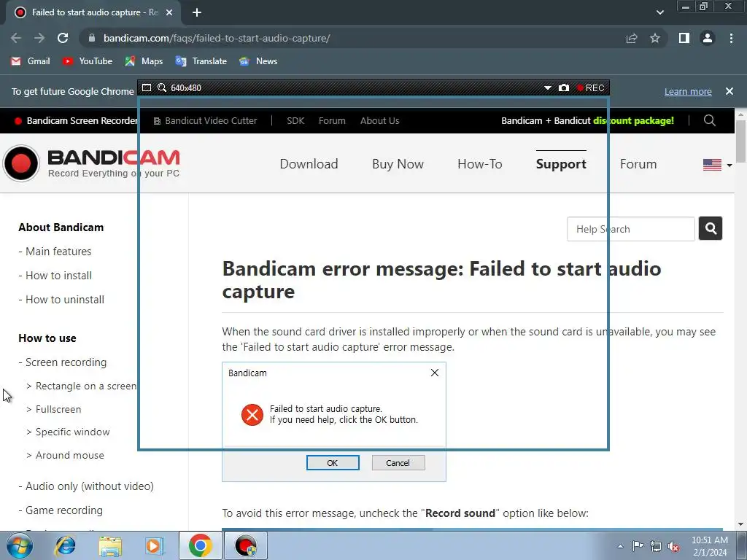Open the Chrome three-dot menu
This screenshot has width=747, height=560.
(x=731, y=38)
